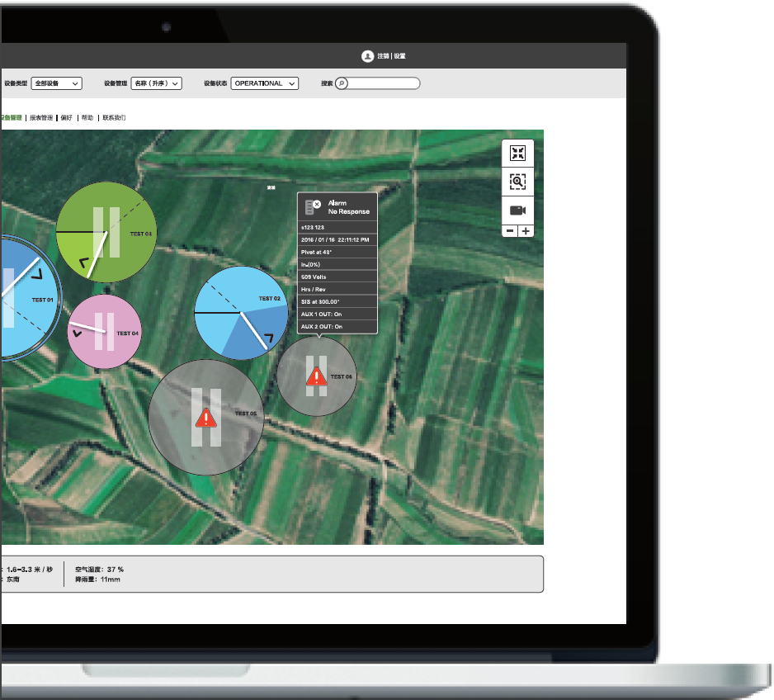Zoom in the map with plus button
The image size is (774, 700).
[526, 231]
